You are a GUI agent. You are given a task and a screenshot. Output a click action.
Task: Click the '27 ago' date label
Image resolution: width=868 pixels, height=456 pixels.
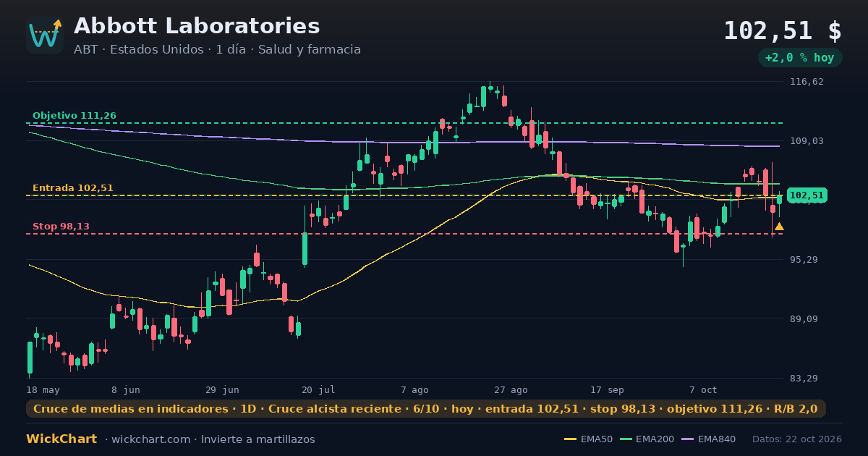(x=511, y=389)
